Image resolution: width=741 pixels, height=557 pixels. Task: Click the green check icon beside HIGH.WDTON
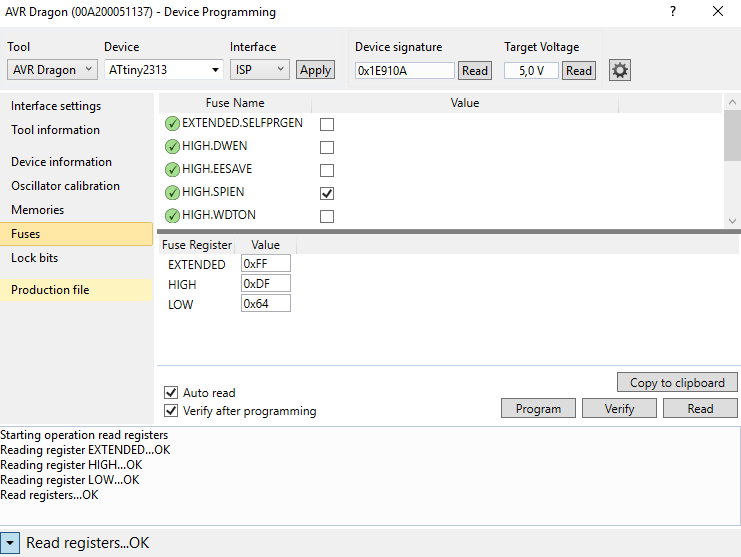[x=172, y=215]
